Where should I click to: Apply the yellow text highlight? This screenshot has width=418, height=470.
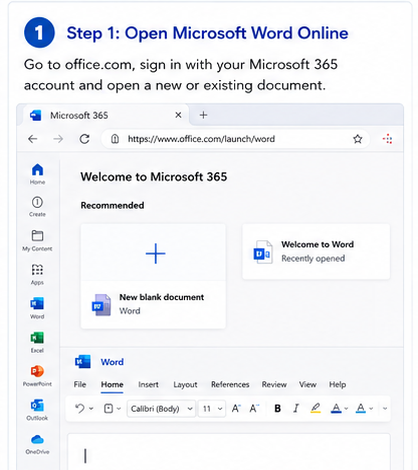315,408
